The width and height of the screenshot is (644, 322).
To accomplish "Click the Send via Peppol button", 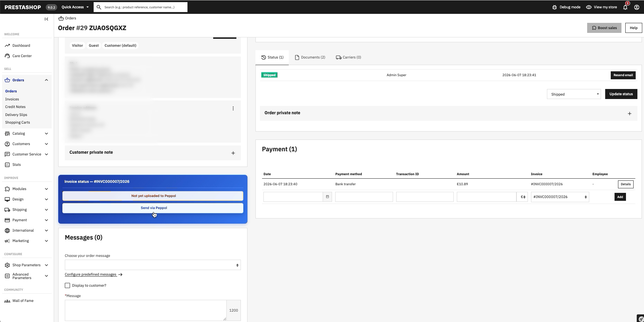I will click(153, 208).
